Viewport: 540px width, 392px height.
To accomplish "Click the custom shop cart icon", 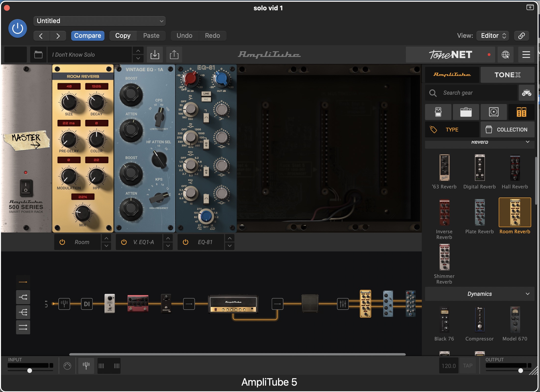I will coord(527,93).
